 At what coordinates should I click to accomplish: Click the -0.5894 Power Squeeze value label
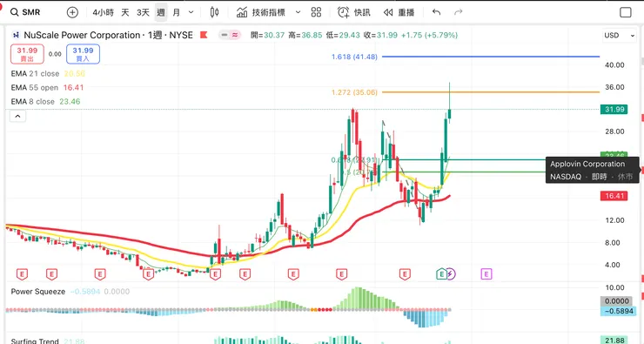click(x=619, y=311)
